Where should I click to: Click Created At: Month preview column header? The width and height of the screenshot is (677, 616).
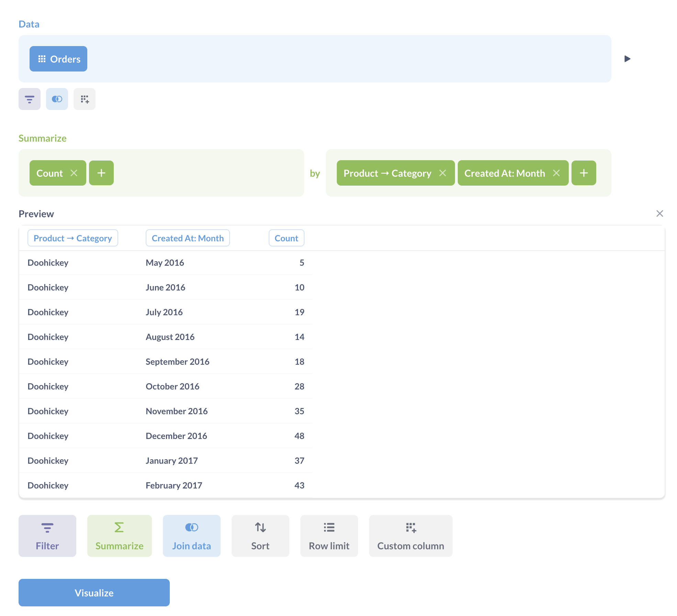[x=188, y=238]
